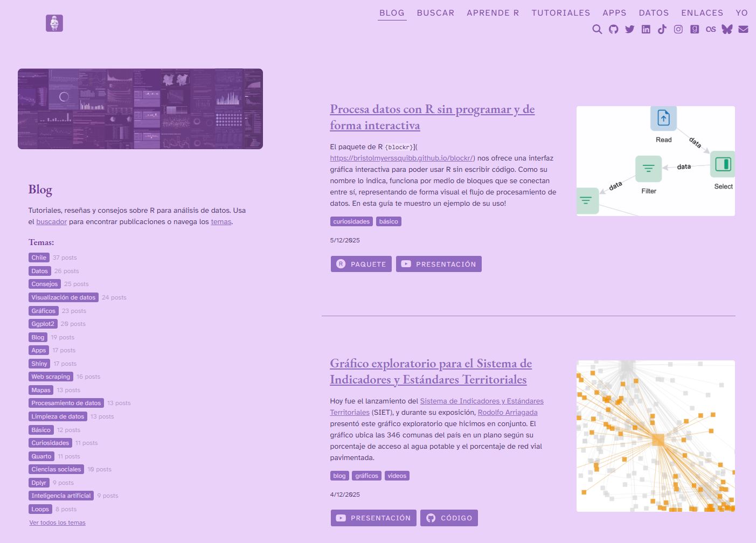
Task: Go to the TUTORIALES navigation item
Action: [x=560, y=13]
